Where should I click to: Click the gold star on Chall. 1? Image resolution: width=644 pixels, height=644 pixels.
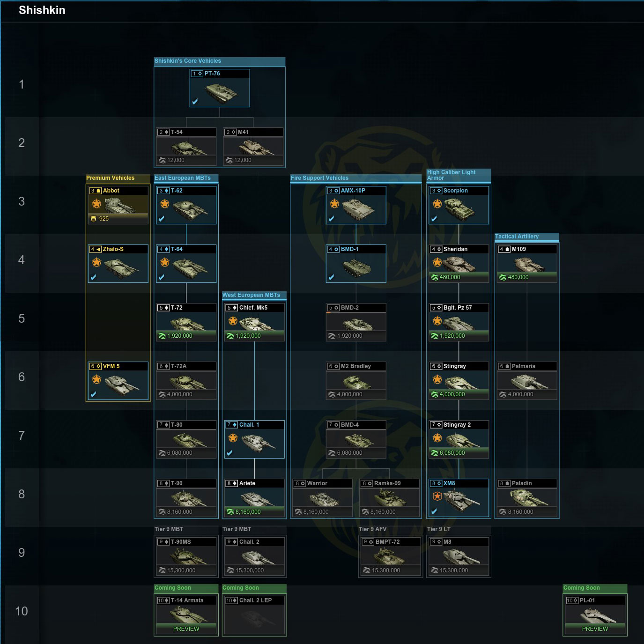[x=233, y=438]
